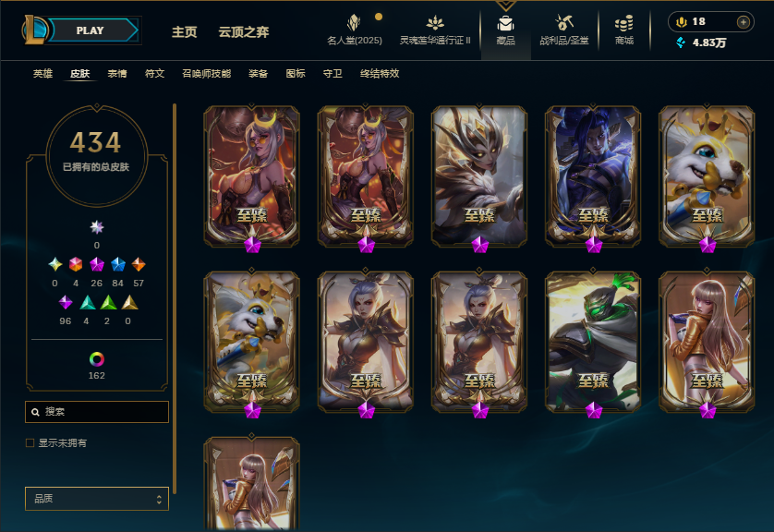Click the 搜索 search field
Viewport: 774px width, 532px height.
point(97,412)
